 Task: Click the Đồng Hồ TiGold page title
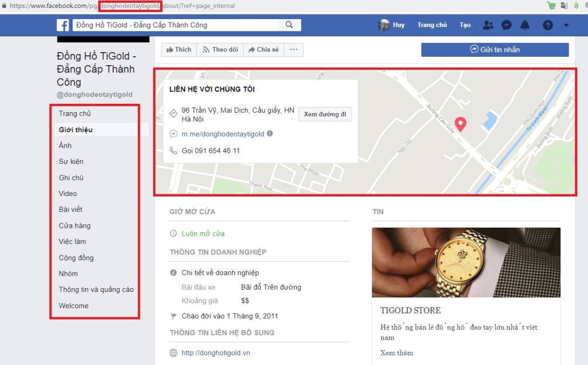(96, 69)
